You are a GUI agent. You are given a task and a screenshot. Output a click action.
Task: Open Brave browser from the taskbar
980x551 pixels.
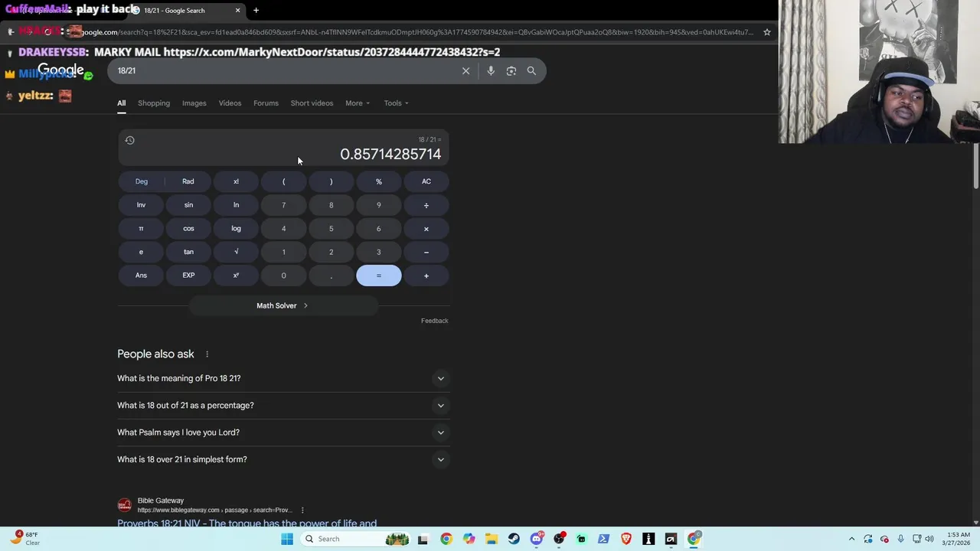click(626, 539)
